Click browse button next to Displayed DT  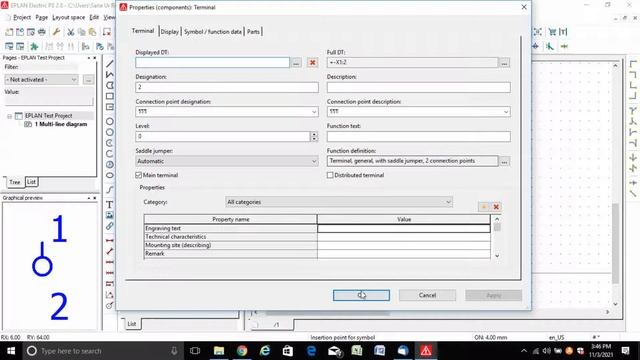pos(296,62)
